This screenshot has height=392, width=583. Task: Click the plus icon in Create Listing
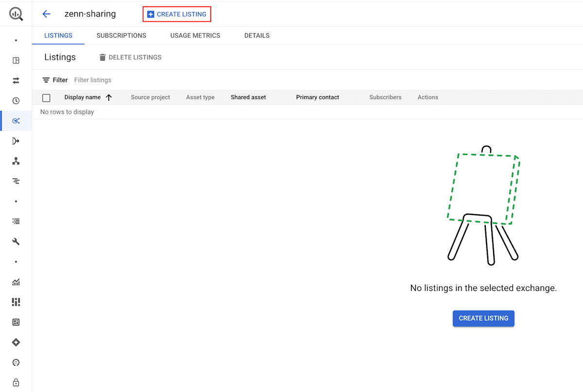pos(151,15)
